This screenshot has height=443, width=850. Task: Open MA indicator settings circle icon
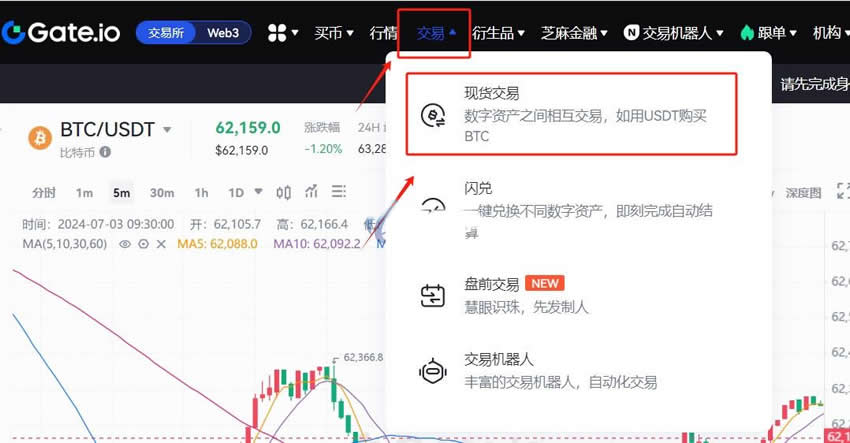(143, 244)
